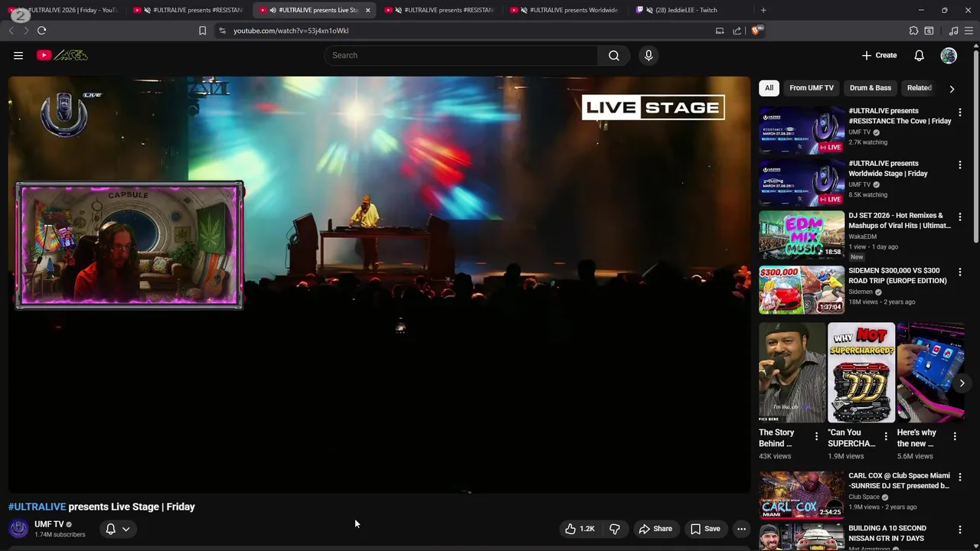This screenshot has height=551, width=980.
Task: Reload the page in the browser
Action: pyautogui.click(x=41, y=31)
